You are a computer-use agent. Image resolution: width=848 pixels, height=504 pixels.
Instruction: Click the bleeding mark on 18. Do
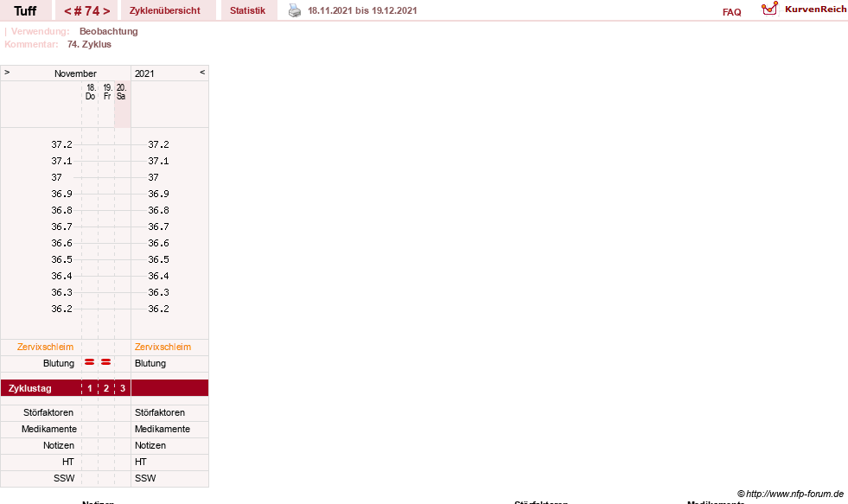point(90,362)
